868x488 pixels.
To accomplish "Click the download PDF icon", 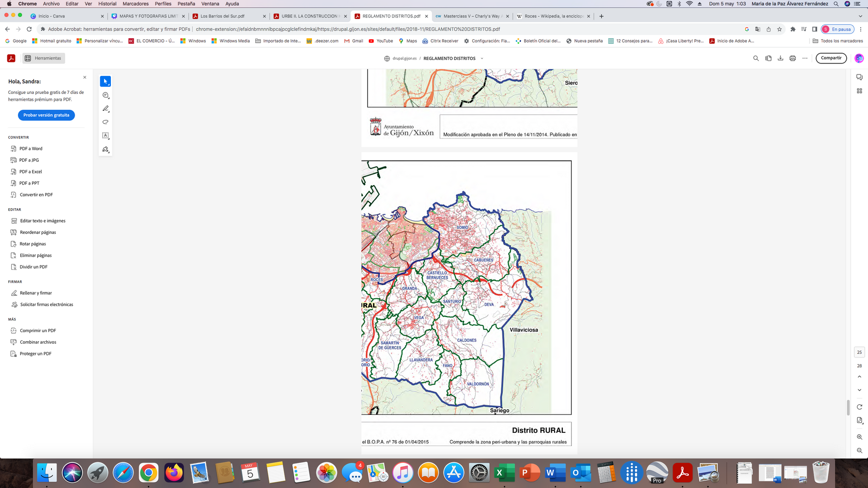I will click(x=780, y=58).
